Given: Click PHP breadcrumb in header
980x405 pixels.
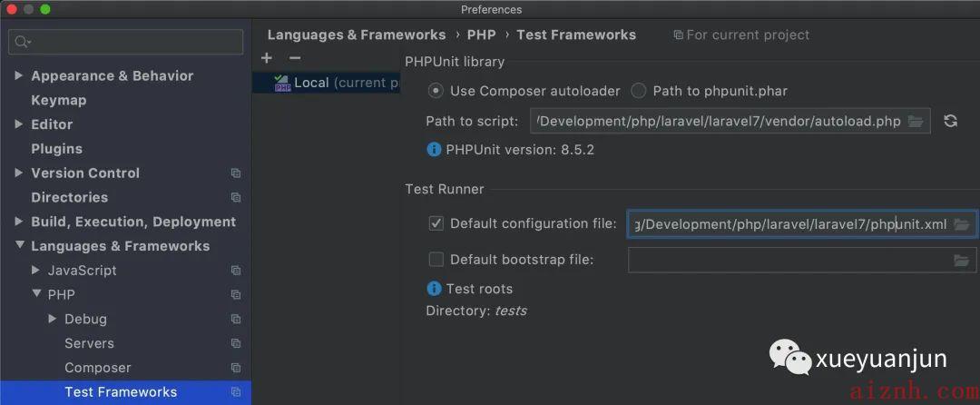Looking at the screenshot, I should click(x=481, y=35).
